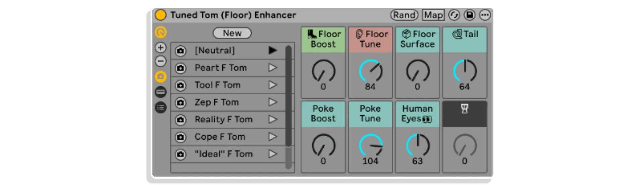The width and height of the screenshot is (644, 185).
Task: Launch the Zep F Tom variation
Action: 273,102
